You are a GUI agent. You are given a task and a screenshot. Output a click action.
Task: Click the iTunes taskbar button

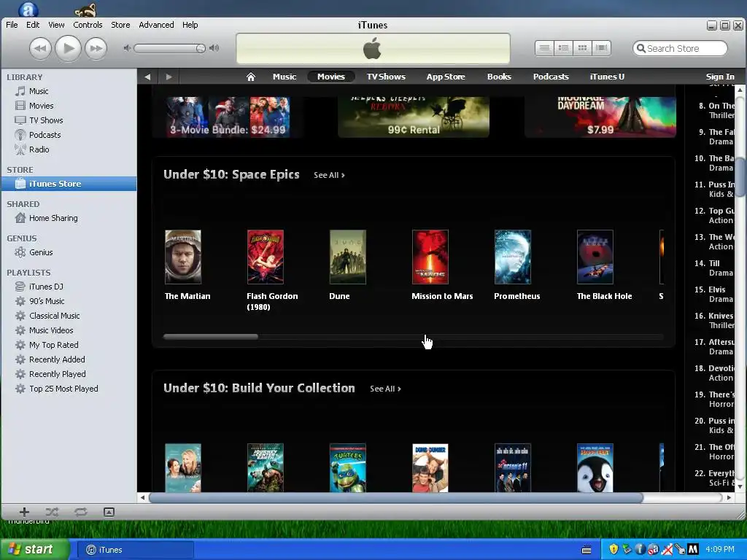pos(135,550)
